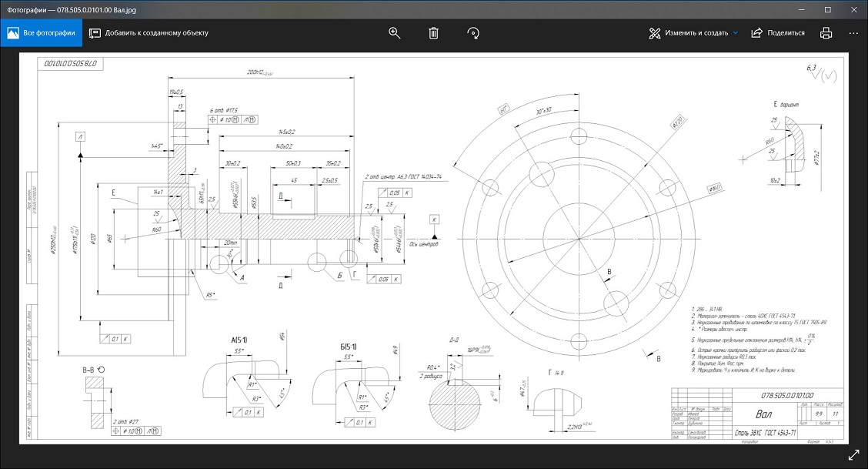Open the All photos view (Все фотографии)

[42, 33]
